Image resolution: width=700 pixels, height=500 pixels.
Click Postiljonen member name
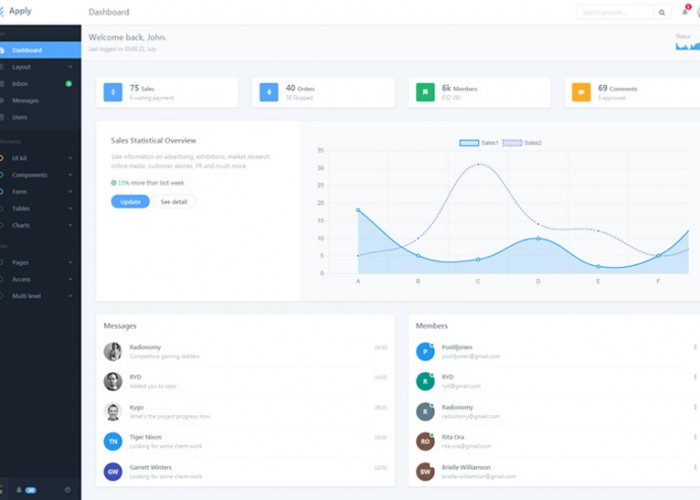(457, 347)
